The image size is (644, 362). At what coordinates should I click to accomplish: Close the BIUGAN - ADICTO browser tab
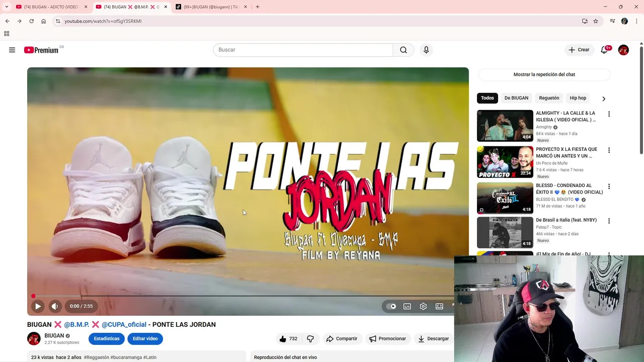tap(86, 7)
